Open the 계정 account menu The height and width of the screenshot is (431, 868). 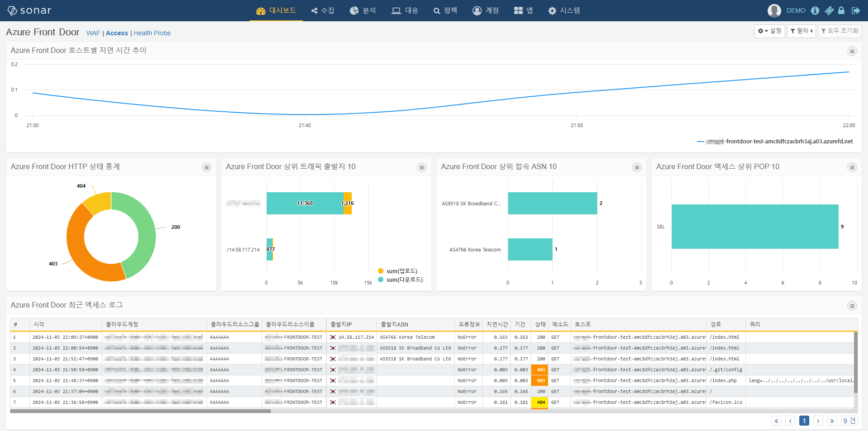(486, 10)
